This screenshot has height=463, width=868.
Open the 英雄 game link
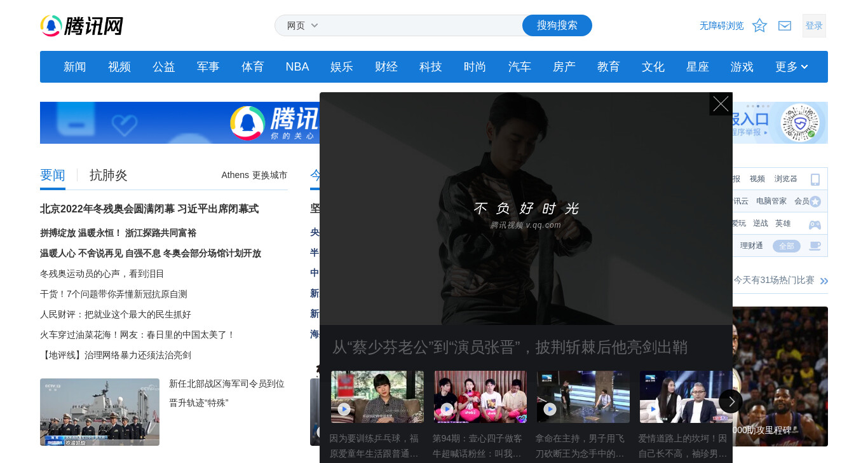pyautogui.click(x=783, y=223)
